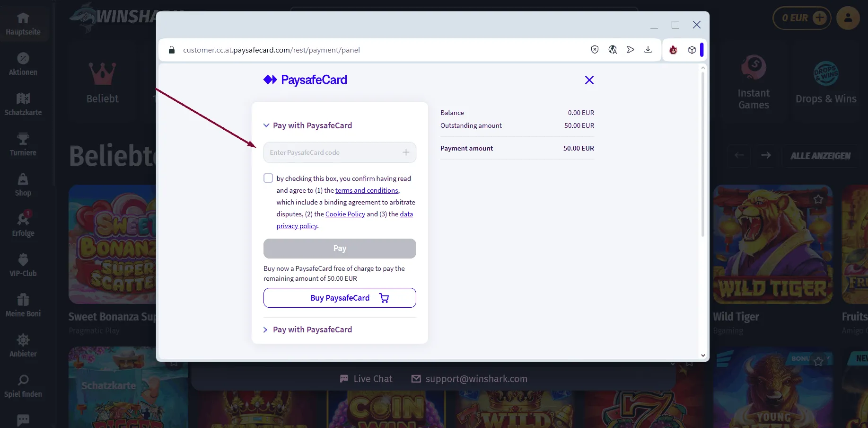Click the Spiel finden search icon
The height and width of the screenshot is (428, 868).
click(x=23, y=380)
